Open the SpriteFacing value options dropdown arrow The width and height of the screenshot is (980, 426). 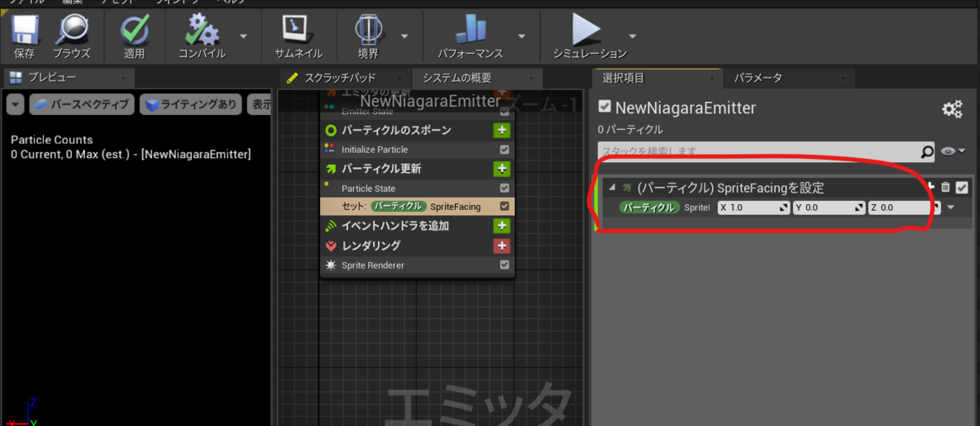click(x=951, y=208)
